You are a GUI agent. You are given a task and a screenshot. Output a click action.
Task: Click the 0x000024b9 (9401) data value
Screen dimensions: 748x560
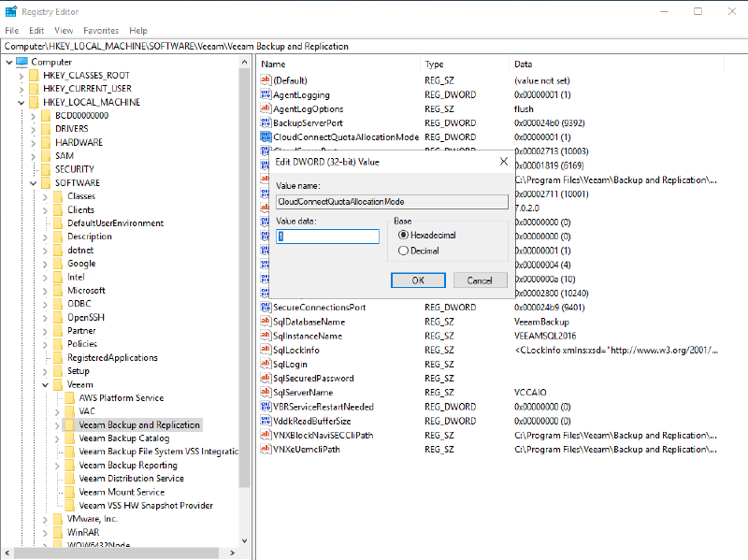549,308
